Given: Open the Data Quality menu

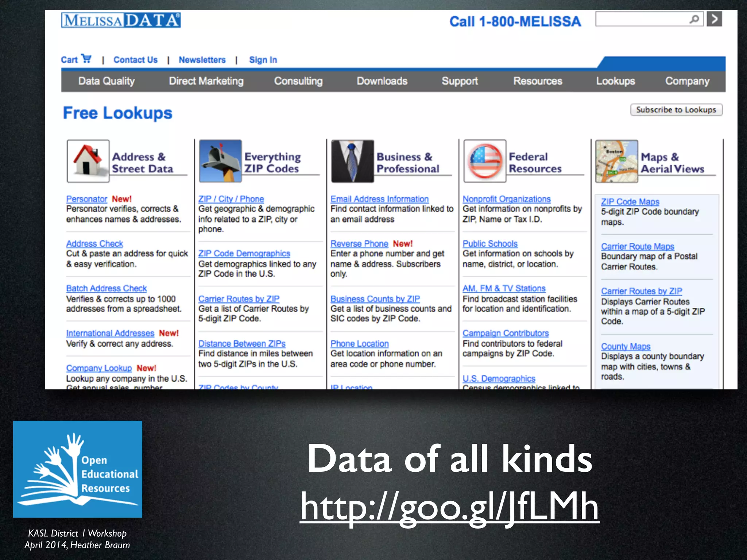Looking at the screenshot, I should [107, 81].
